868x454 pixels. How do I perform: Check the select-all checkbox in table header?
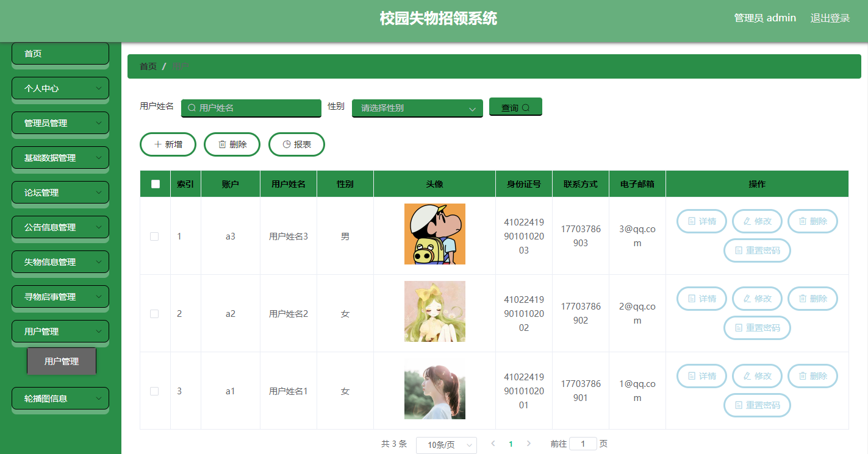coord(154,183)
